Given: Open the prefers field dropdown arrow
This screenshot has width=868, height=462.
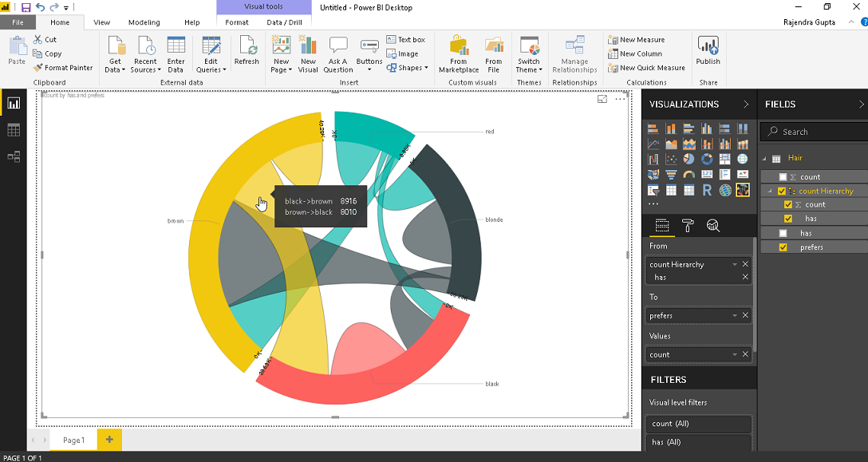Looking at the screenshot, I should [x=735, y=316].
